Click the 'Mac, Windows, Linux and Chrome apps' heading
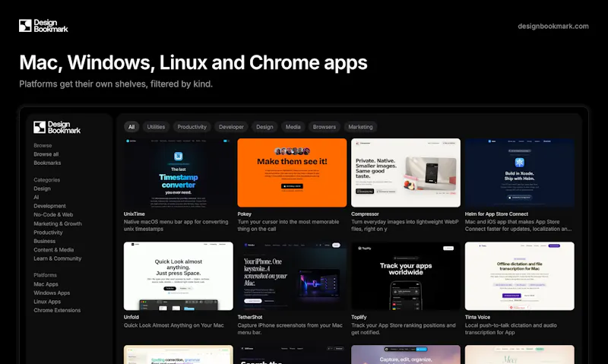The height and width of the screenshot is (364, 608). [193, 62]
